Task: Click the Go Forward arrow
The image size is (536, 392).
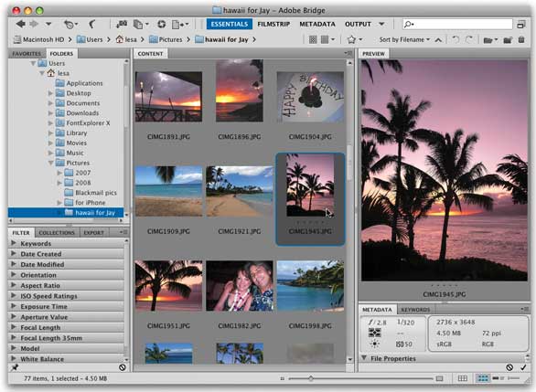Action: click(34, 24)
